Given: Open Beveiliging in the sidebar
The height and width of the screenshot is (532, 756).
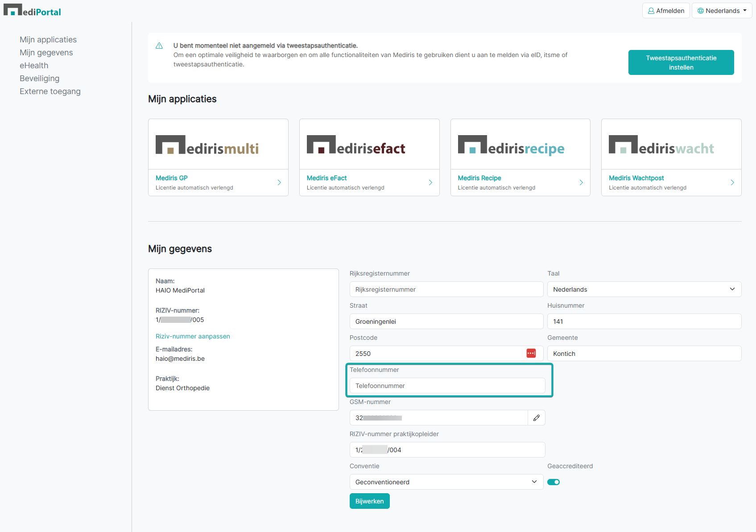Looking at the screenshot, I should [x=40, y=78].
